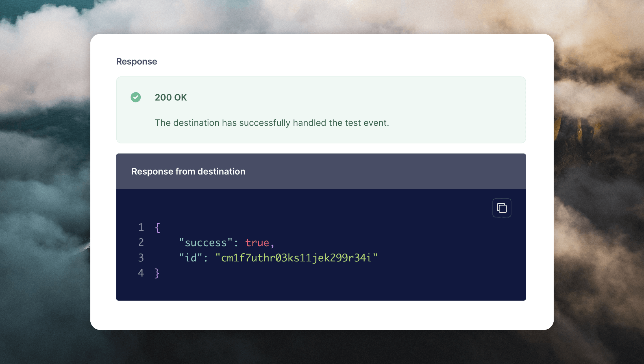The image size is (644, 364).
Task: Select the 200 OK status text
Action: click(171, 97)
